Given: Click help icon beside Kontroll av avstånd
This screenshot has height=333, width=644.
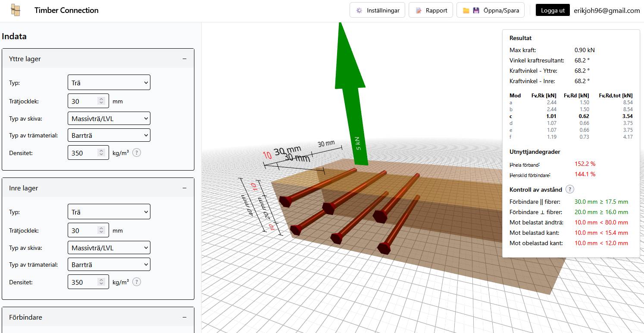Looking at the screenshot, I should coord(569,189).
